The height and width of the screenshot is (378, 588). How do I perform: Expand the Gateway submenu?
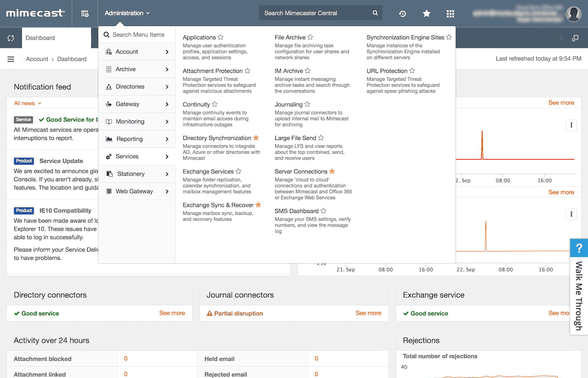[x=137, y=104]
